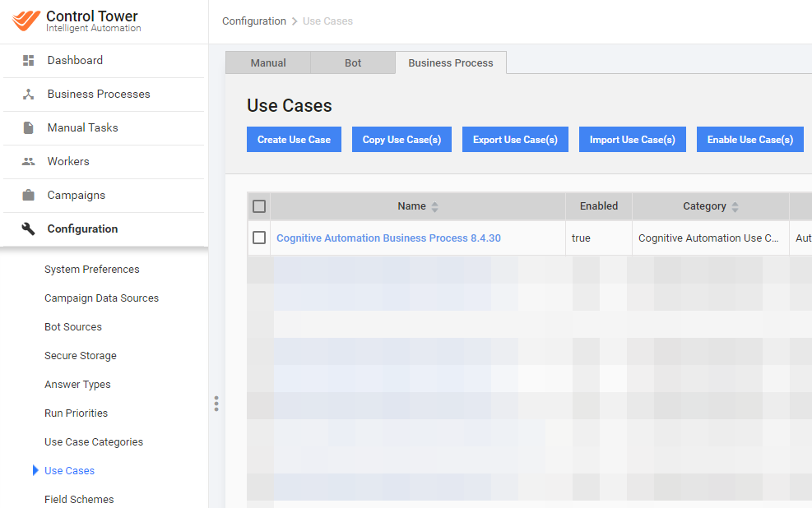Open Dashboard from the sidebar

pyautogui.click(x=104, y=61)
